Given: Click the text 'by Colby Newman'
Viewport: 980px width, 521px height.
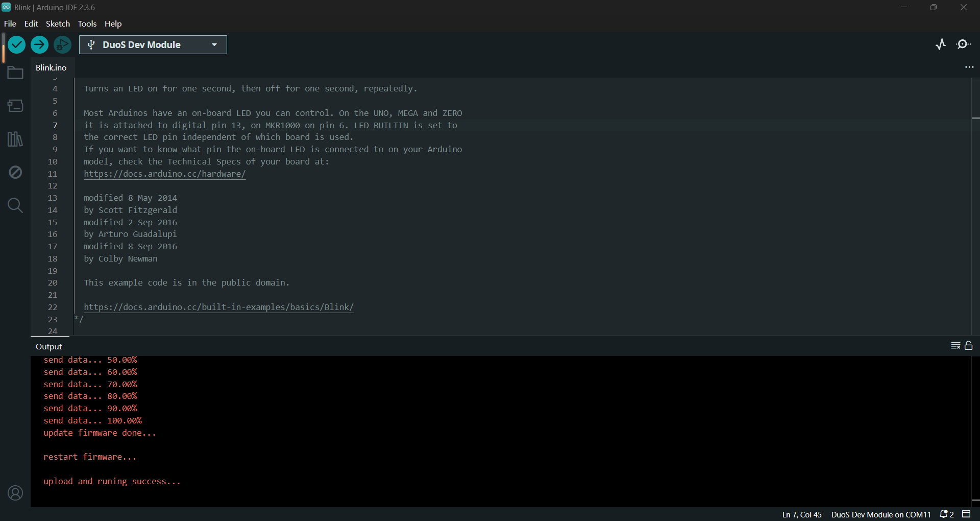Looking at the screenshot, I should (121, 258).
